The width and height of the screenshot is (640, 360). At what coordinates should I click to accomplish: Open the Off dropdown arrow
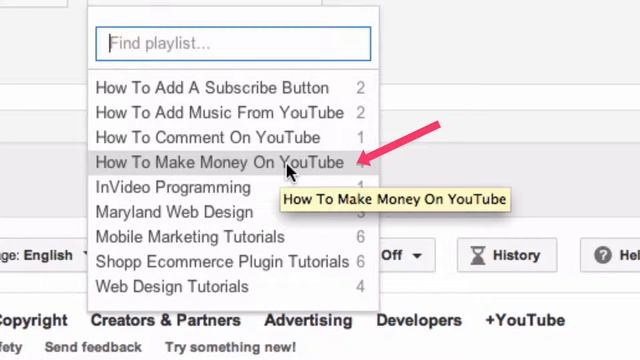coord(417,256)
